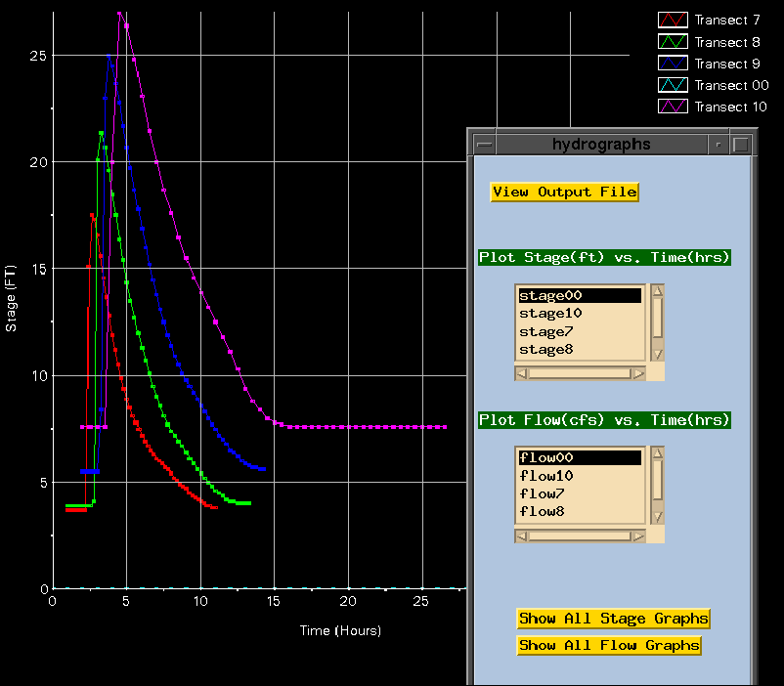Click the View Output File button
Image resolution: width=784 pixels, height=686 pixels.
tap(564, 192)
